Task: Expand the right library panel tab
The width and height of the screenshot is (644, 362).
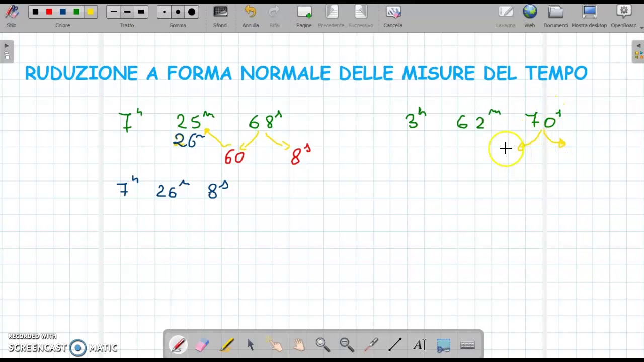Action: (x=638, y=51)
